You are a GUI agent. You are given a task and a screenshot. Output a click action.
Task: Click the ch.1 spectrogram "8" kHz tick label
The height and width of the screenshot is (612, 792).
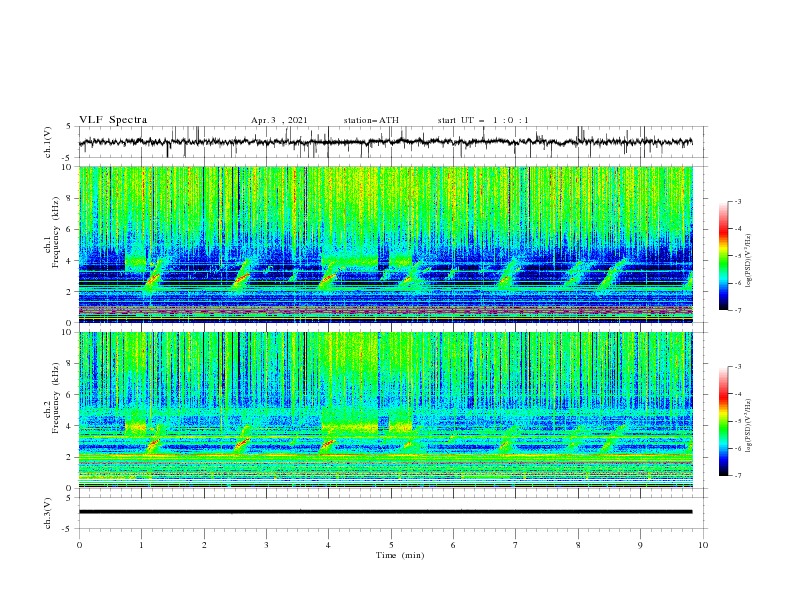click(71, 198)
